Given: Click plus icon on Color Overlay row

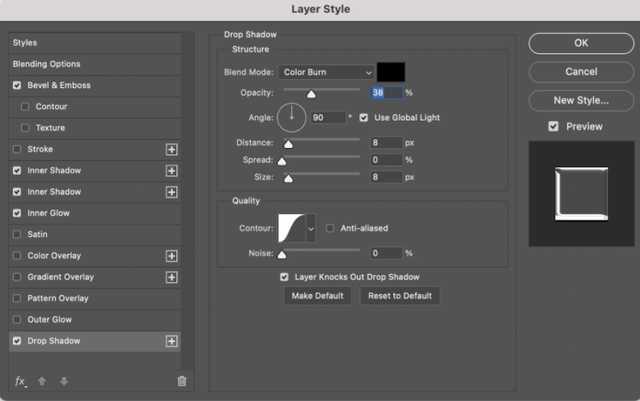Looking at the screenshot, I should [x=171, y=256].
